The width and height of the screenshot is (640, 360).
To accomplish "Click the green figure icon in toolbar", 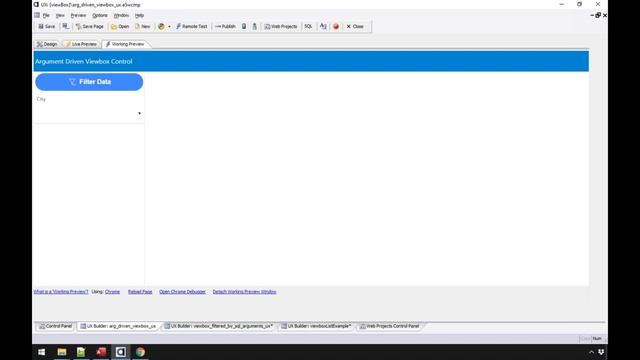I will [254, 27].
